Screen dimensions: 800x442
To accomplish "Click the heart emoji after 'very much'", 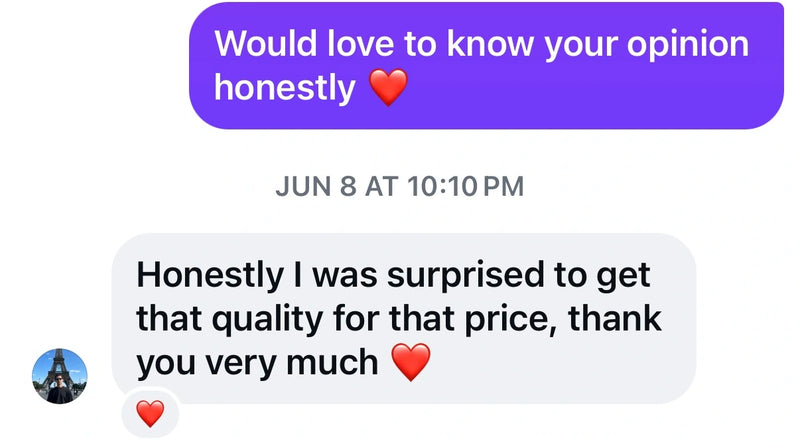I will coord(411,362).
